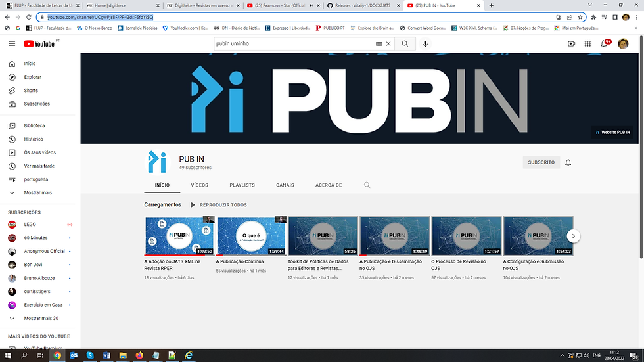Screen dimensions: 644x362
Task: Click the search magnifier button
Action: pyautogui.click(x=405, y=43)
